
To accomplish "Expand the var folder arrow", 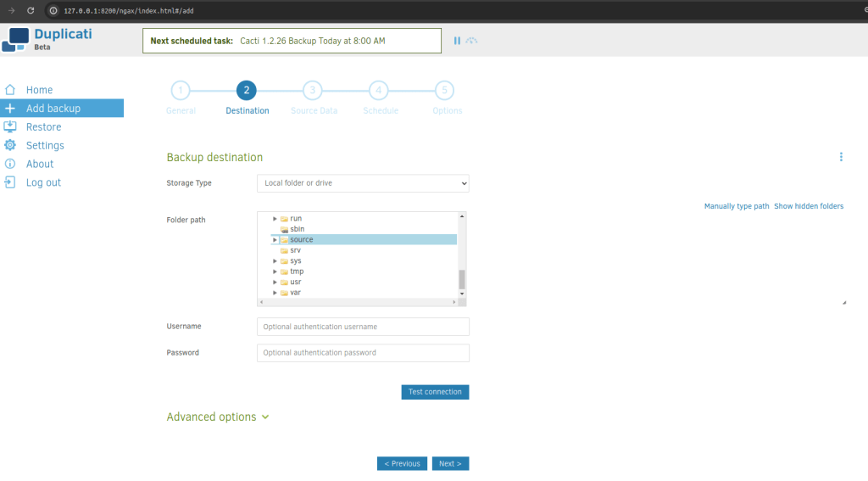I will (275, 293).
